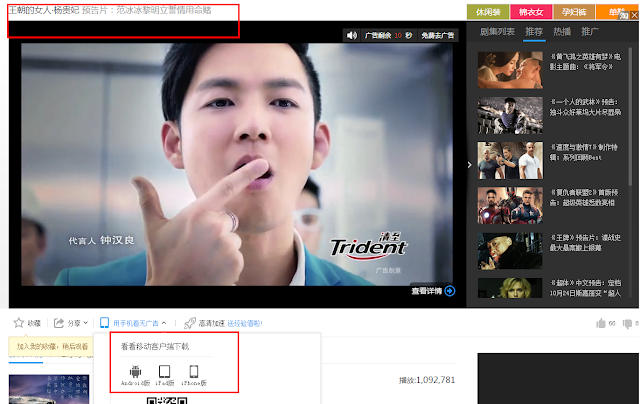Click the recommendation list scrollbar
This screenshot has width=640, height=404.
tap(630, 118)
